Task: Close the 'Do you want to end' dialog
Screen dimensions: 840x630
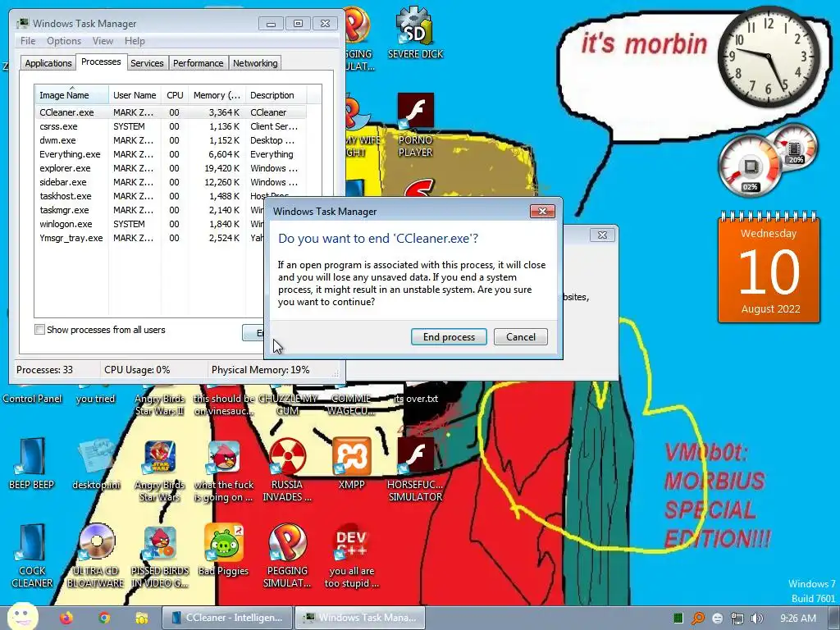Action: [x=542, y=211]
